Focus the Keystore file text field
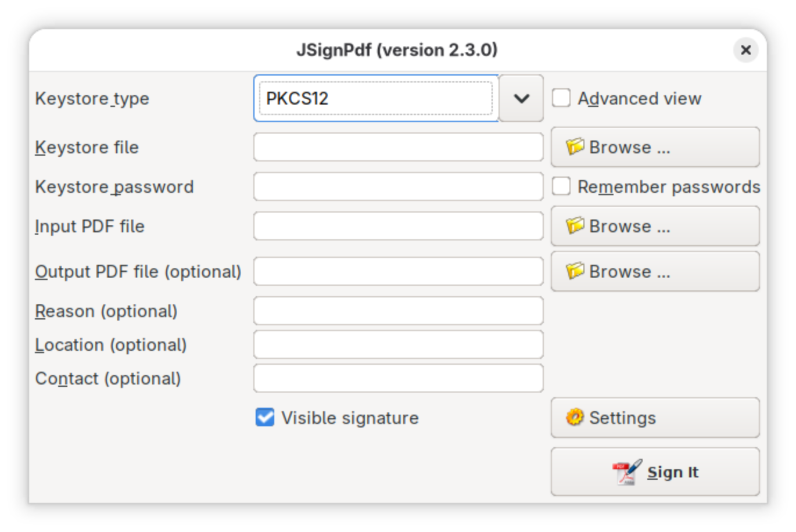 [398, 147]
